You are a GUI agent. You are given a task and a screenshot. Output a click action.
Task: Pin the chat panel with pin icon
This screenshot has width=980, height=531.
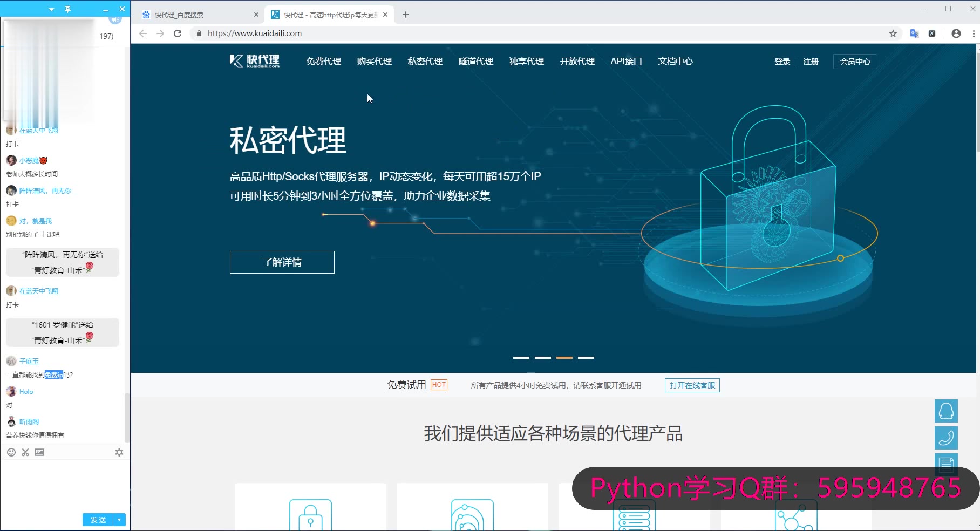tap(67, 9)
